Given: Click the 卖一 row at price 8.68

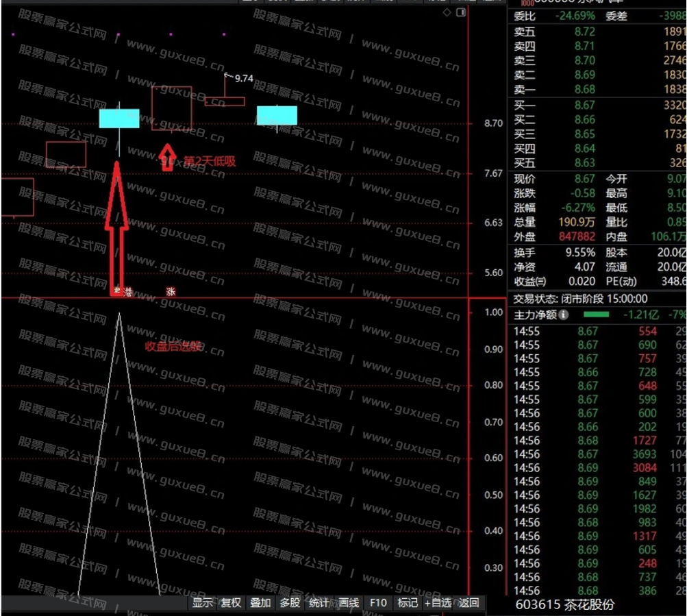Looking at the screenshot, I should coord(596,90).
